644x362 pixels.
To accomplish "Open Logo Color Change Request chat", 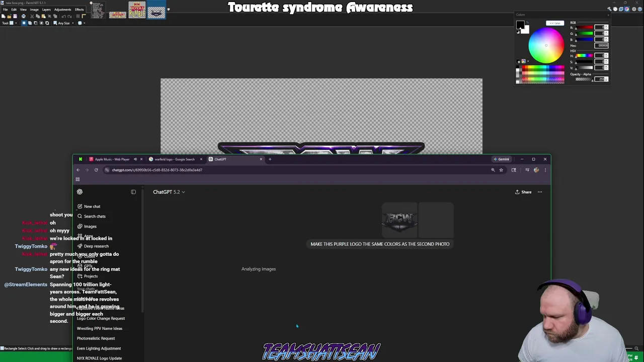I will (101, 318).
